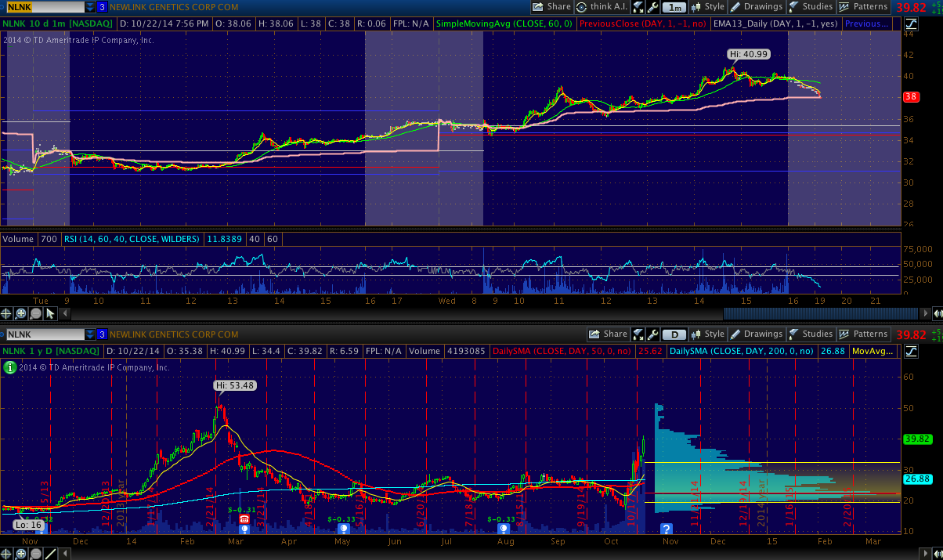Expand lower NLNK symbol dropdown arrow

tap(91, 334)
